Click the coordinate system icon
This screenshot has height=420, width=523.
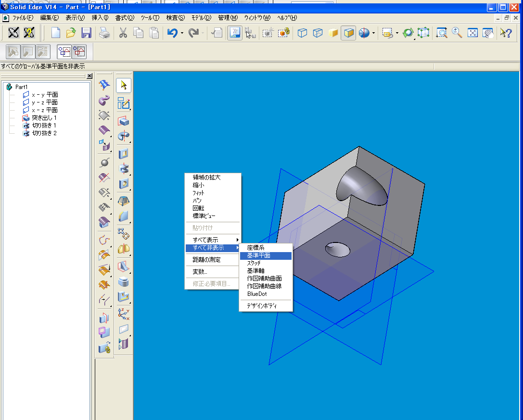[x=123, y=314]
